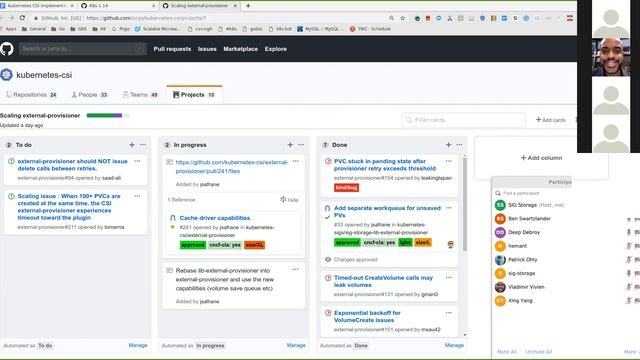The image size is (640, 360).
Task: Click the GitHub octocat logo
Action: (x=7, y=49)
